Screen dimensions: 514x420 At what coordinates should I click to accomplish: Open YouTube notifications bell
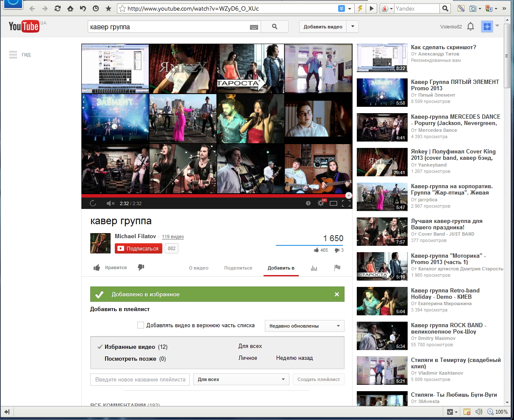470,27
